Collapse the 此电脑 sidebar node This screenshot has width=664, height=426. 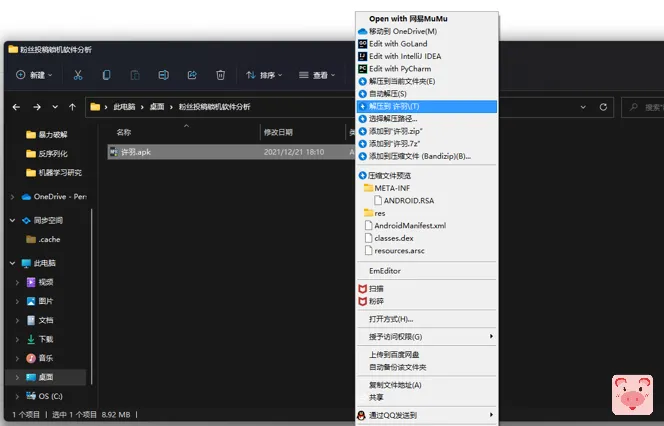click(12, 263)
